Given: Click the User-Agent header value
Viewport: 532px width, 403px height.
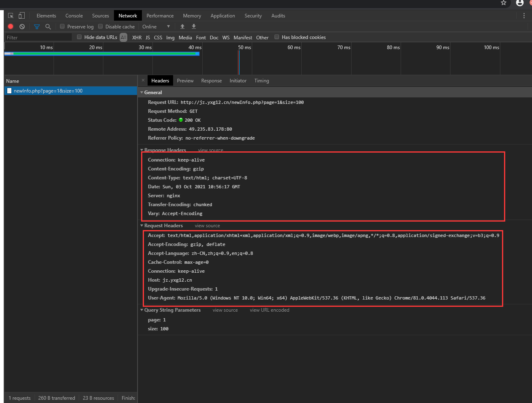Looking at the screenshot, I should [x=331, y=298].
